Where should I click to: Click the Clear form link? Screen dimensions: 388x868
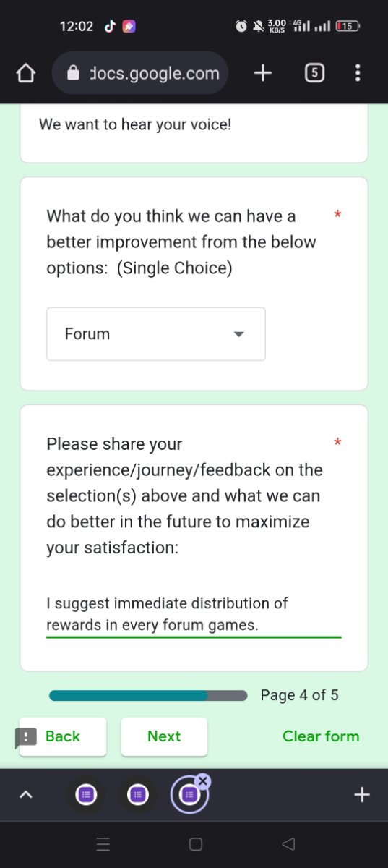(x=321, y=736)
